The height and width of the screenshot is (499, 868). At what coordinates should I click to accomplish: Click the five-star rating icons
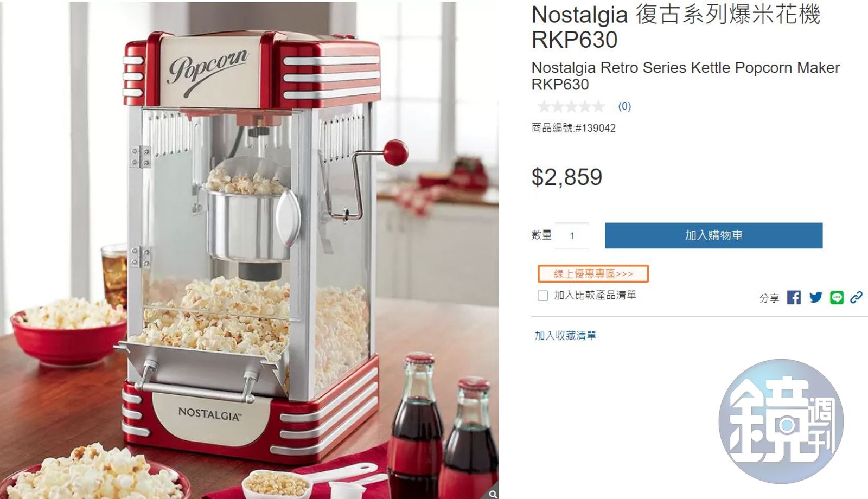(571, 106)
